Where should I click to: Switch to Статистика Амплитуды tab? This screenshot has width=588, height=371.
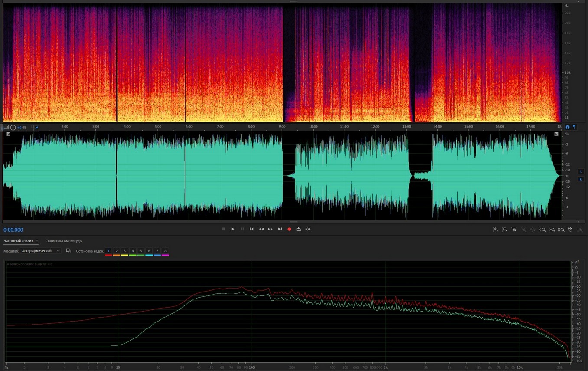(x=64, y=241)
